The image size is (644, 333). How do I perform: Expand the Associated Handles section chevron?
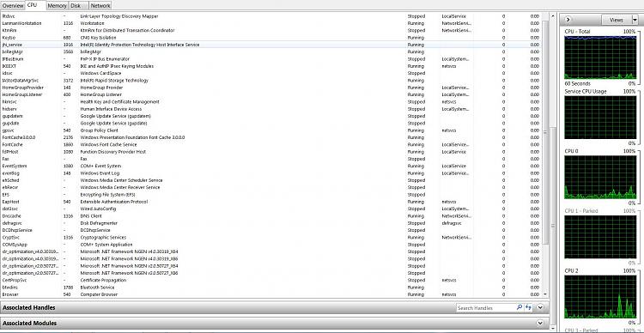540,307
